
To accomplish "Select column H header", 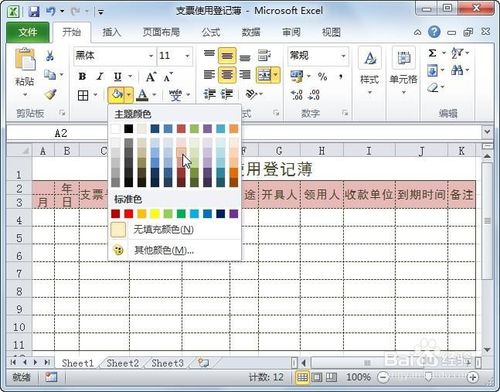I will tap(322, 151).
